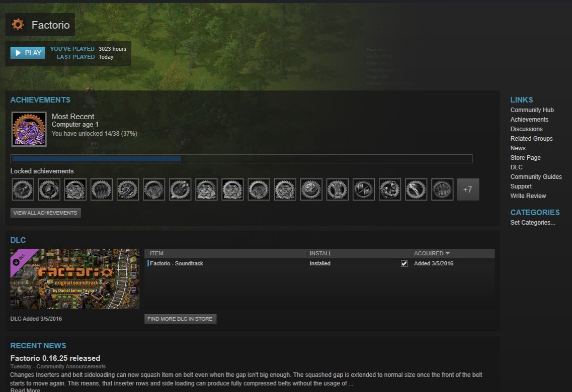The height and width of the screenshot is (392, 572).
Task: Select the fifteenth locked achievement icon
Action: 390,189
